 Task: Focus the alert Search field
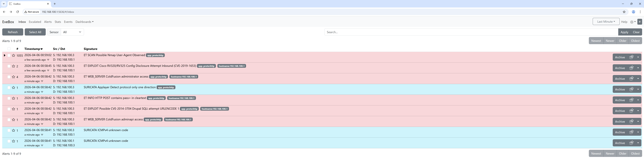[471, 32]
